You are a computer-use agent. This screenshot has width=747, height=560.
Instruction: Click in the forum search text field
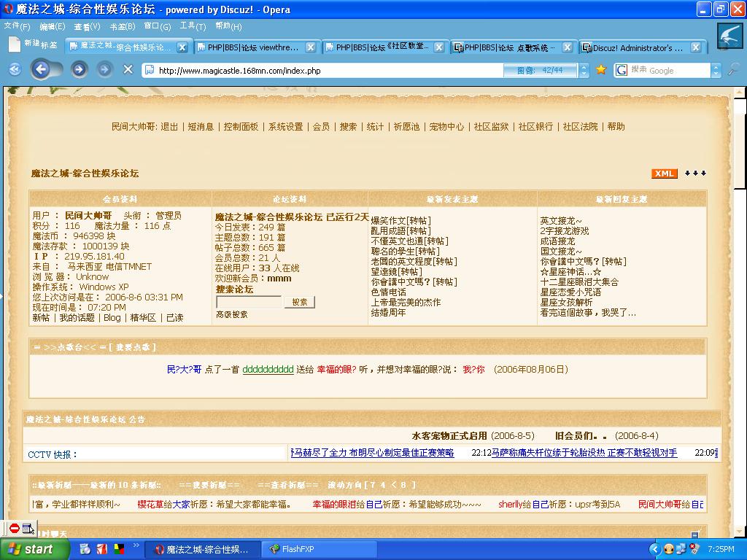click(248, 302)
